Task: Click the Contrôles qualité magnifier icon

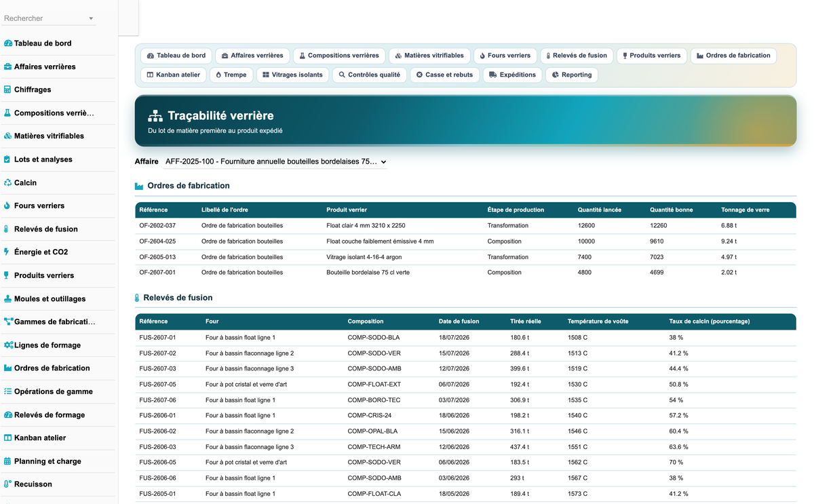Action: (x=342, y=75)
